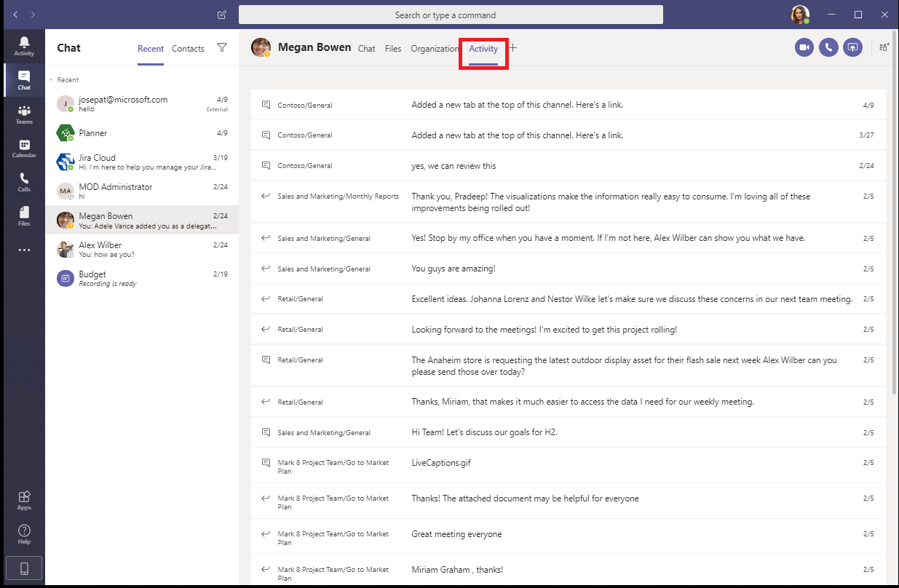This screenshot has width=899, height=588.
Task: Start an audio call with Megan Bowen
Action: (828, 47)
